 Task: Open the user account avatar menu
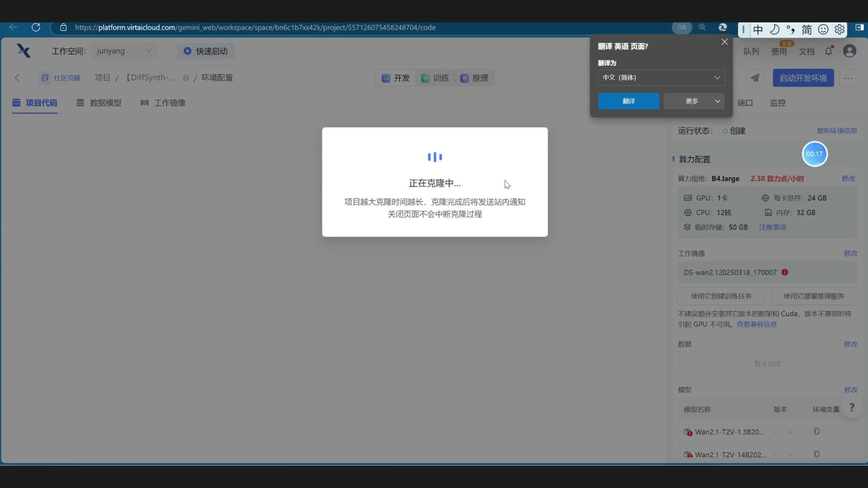849,51
